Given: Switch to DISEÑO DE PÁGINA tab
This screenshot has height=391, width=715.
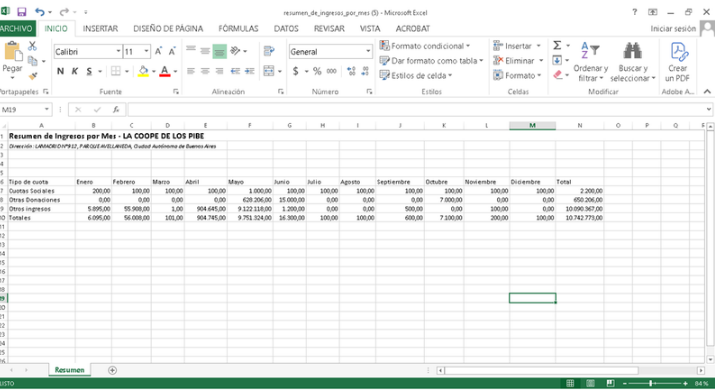Looking at the screenshot, I should [168, 28].
